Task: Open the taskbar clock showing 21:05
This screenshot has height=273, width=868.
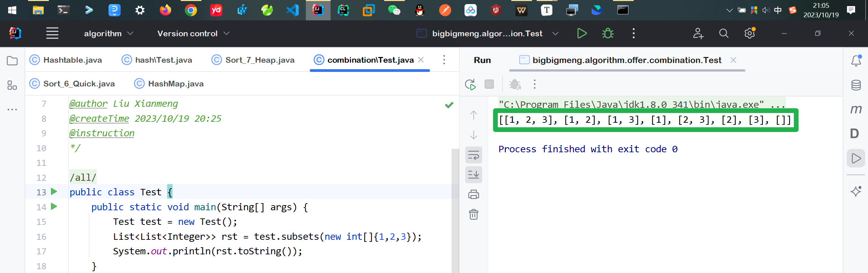Action: [821, 10]
